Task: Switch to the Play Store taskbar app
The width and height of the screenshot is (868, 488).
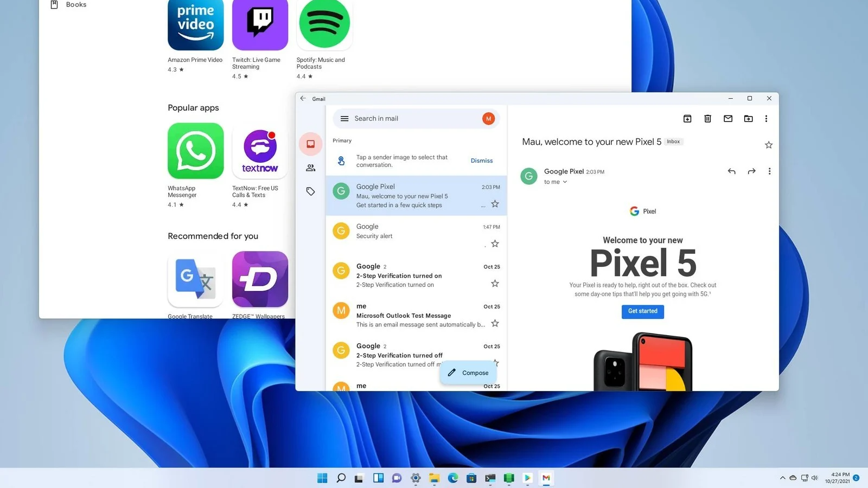Action: [x=527, y=478]
